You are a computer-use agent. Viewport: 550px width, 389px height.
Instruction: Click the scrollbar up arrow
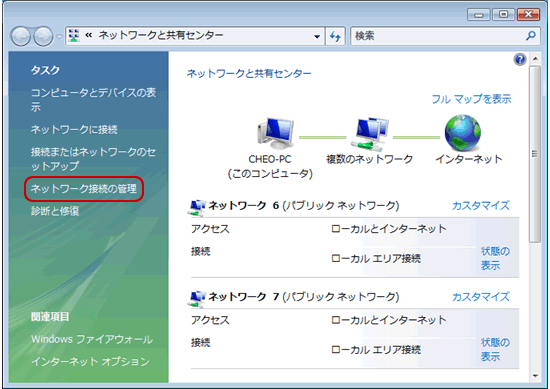[535, 59]
